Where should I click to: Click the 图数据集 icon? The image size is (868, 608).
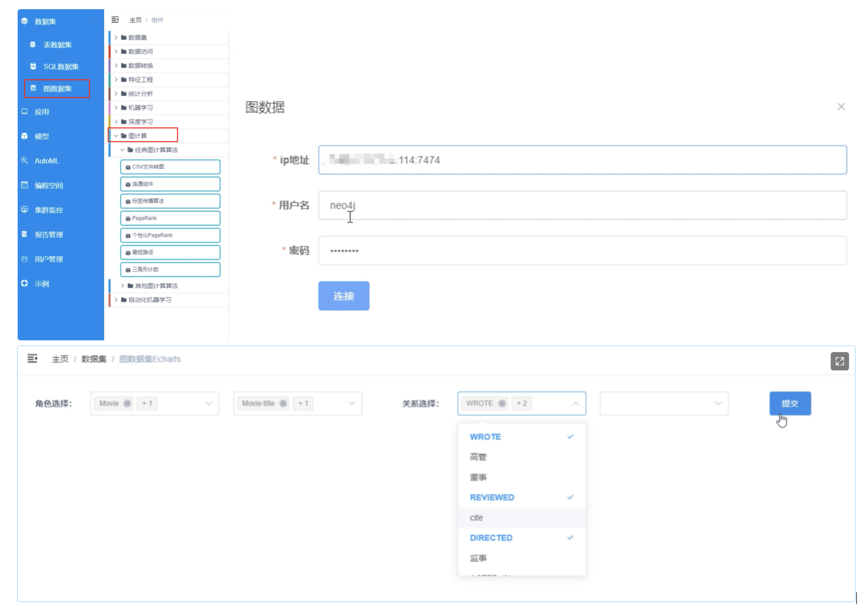click(33, 88)
